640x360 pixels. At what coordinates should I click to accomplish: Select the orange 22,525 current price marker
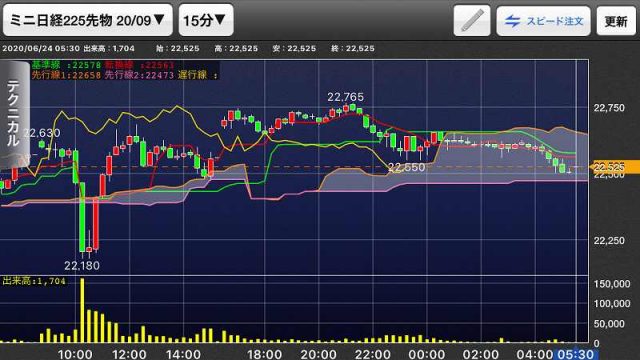[615, 167]
